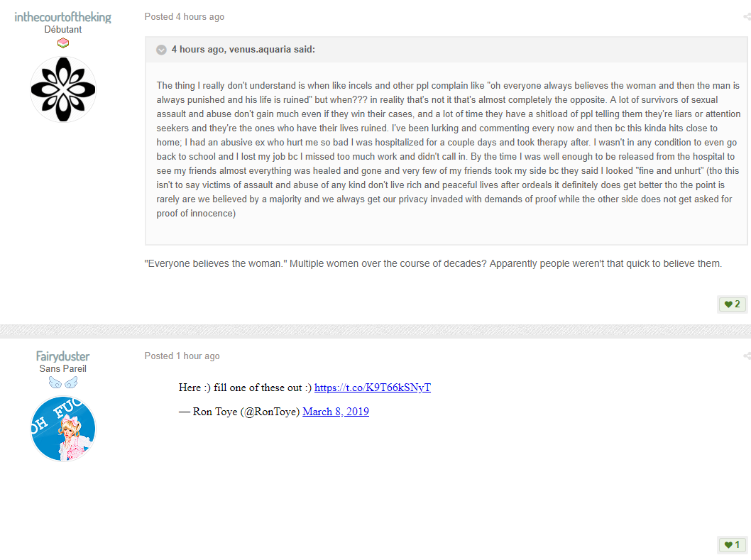Click the heart reaction showing 2 likes
The height and width of the screenshot is (560, 751).
coord(733,304)
